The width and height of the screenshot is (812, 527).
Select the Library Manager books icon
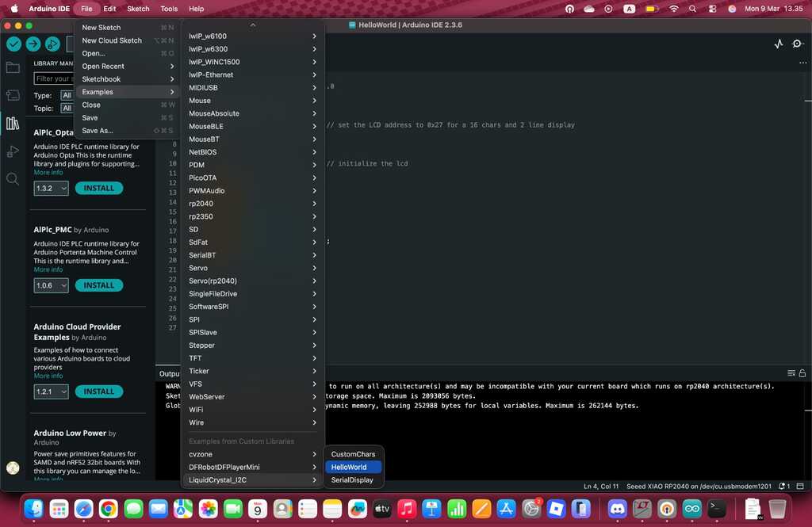coord(13,123)
